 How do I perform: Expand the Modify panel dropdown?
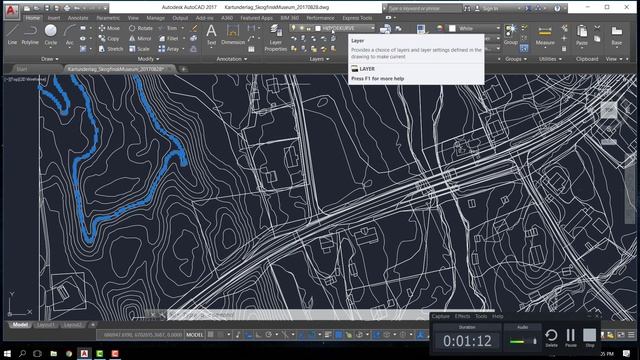coord(148,59)
